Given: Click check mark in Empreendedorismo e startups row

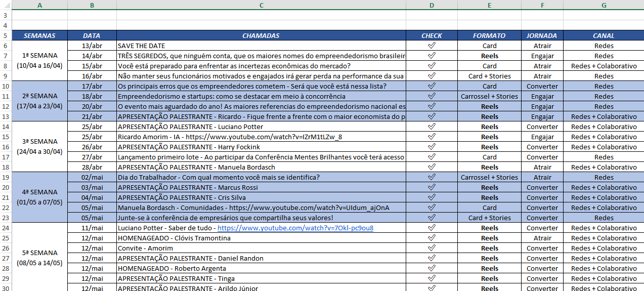Looking at the screenshot, I should coord(432,96).
